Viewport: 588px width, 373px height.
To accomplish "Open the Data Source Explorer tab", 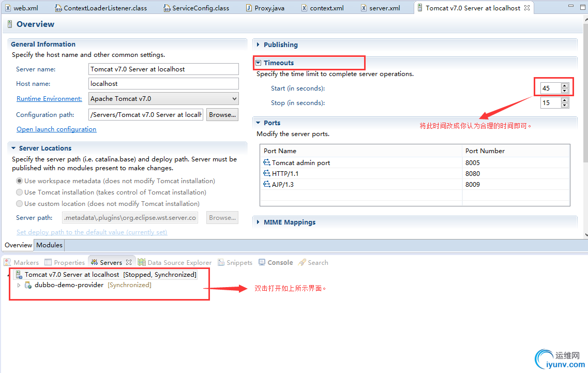I will click(x=175, y=263).
